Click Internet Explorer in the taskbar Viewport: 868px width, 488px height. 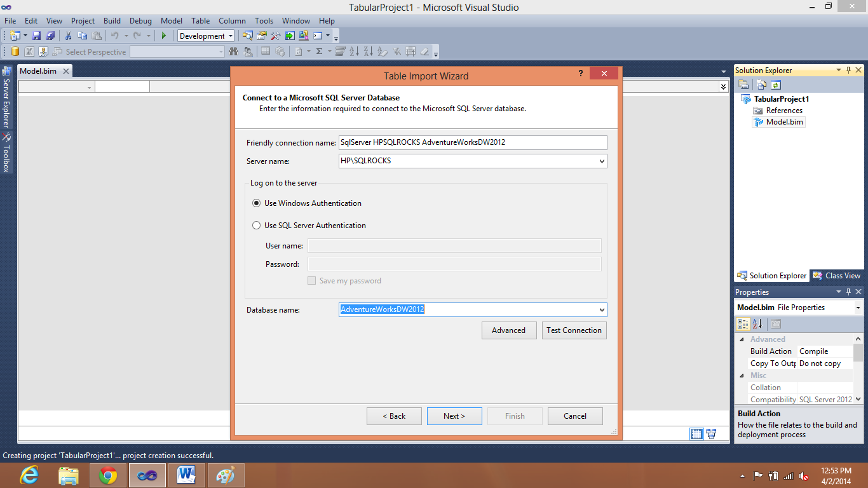coord(29,475)
